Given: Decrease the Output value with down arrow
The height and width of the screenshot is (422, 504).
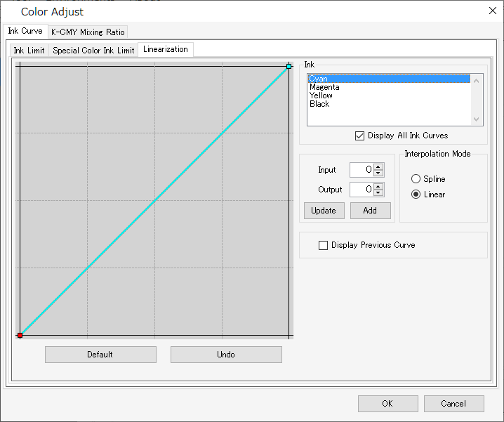Looking at the screenshot, I should (379, 193).
